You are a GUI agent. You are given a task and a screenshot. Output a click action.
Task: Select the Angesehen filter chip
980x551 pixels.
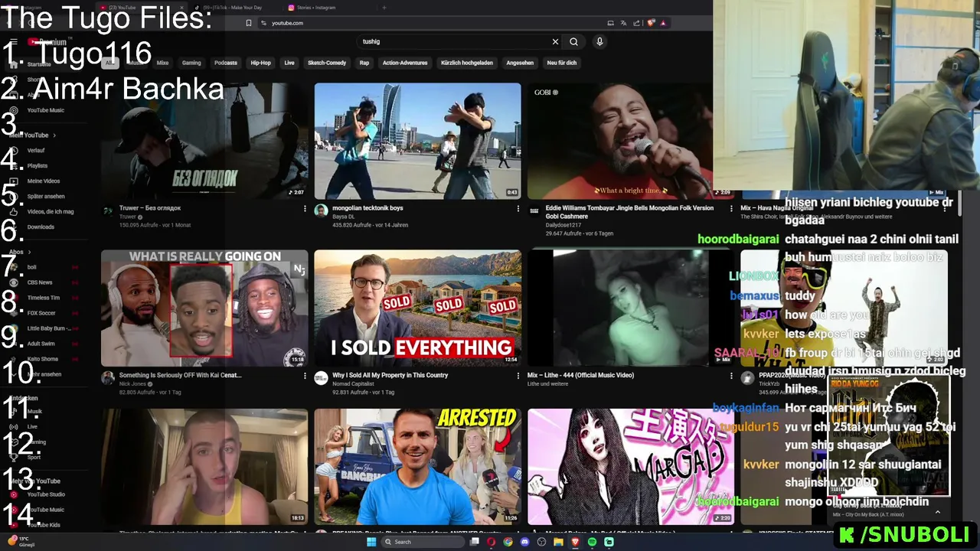coord(520,63)
